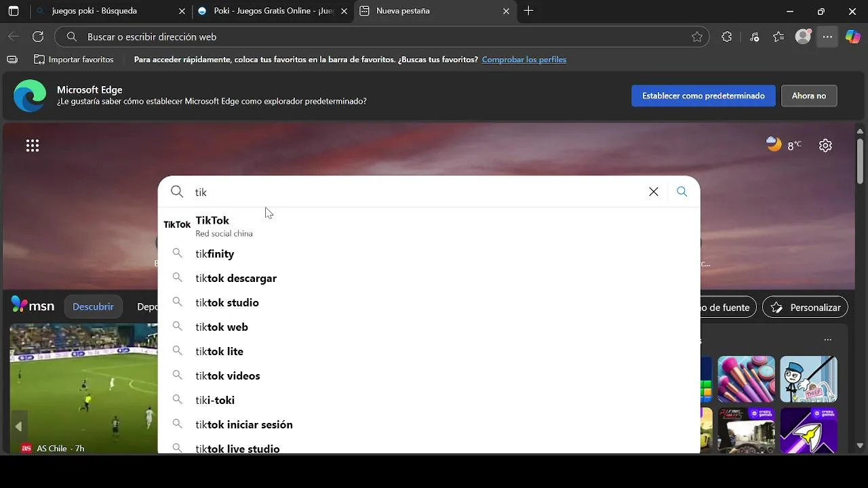Dismiss the banner with 'Ahora no'

click(x=809, y=96)
